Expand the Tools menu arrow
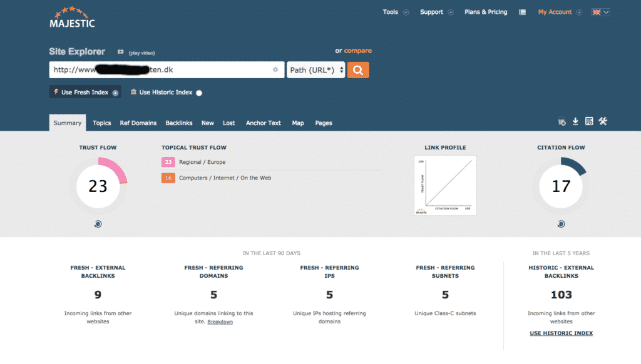641x364 pixels. tap(406, 13)
